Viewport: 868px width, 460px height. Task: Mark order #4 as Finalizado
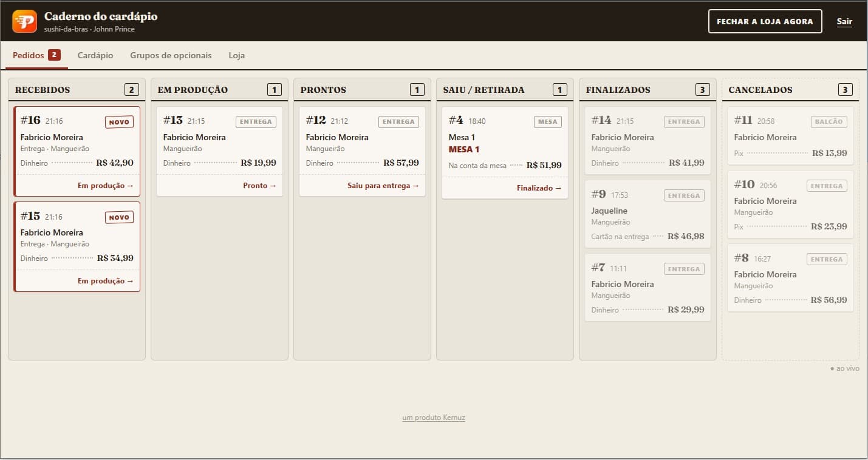point(539,188)
